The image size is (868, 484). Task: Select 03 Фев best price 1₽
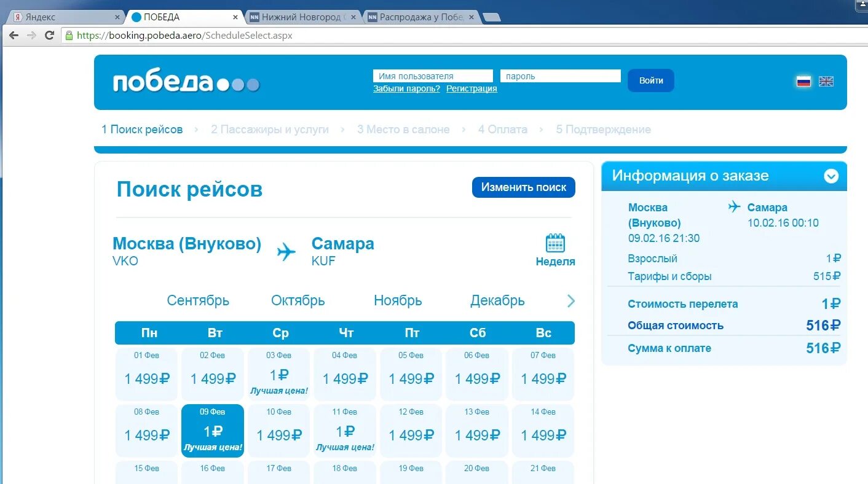click(278, 374)
